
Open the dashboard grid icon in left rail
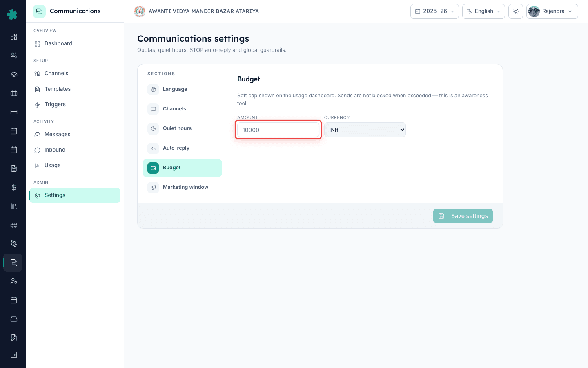[x=14, y=37]
